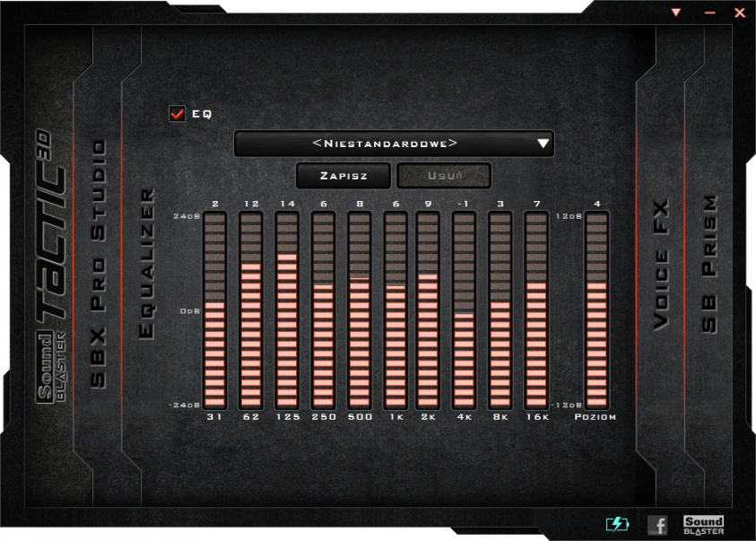Click the 0dB scale label

(190, 311)
